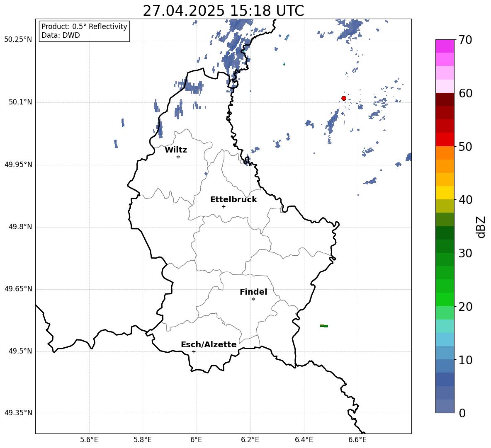Click the 50.25°N latitude label
Viewport: 491px width, 448px height.
[18, 40]
